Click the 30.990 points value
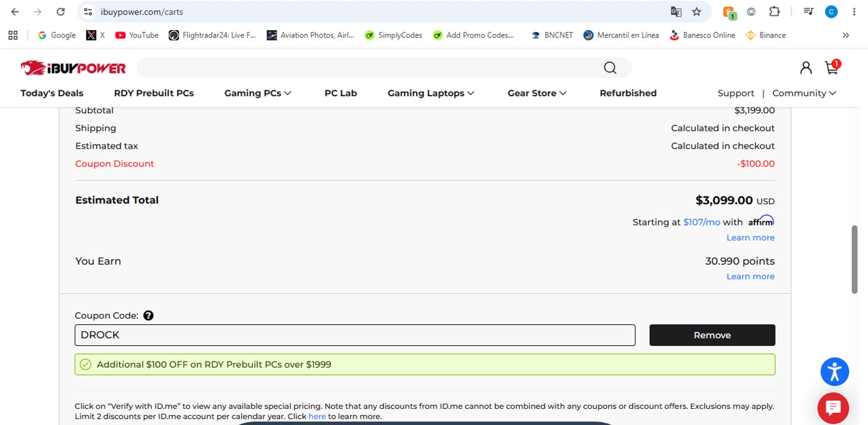The image size is (868, 425). click(740, 261)
